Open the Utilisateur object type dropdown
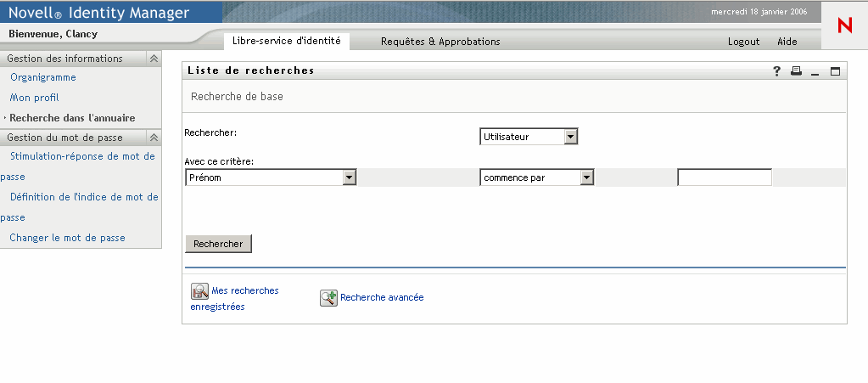Image resolution: width=868 pixels, height=383 pixels. pyautogui.click(x=529, y=137)
